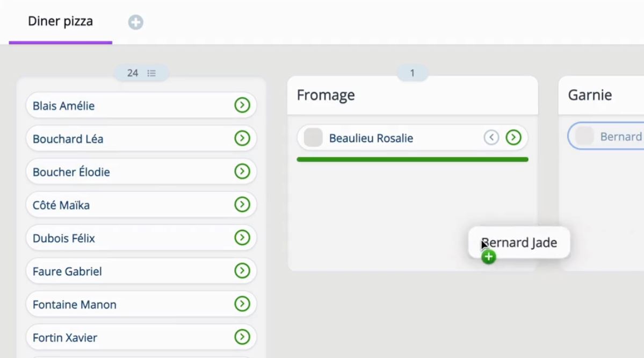644x358 pixels.
Task: Assign Côté Maïka using arrow icon
Action: tap(242, 205)
